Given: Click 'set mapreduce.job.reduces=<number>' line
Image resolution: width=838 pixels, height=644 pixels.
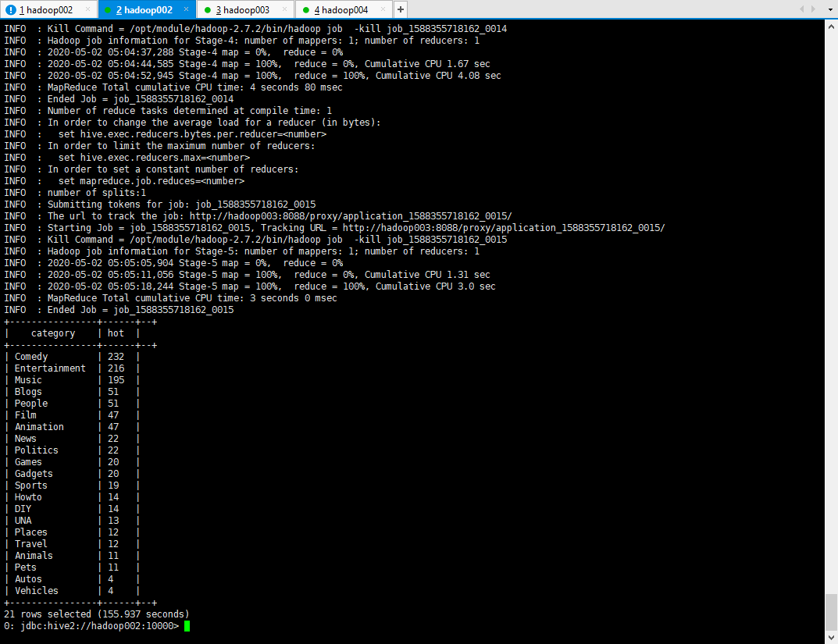Looking at the screenshot, I should click(124, 181).
